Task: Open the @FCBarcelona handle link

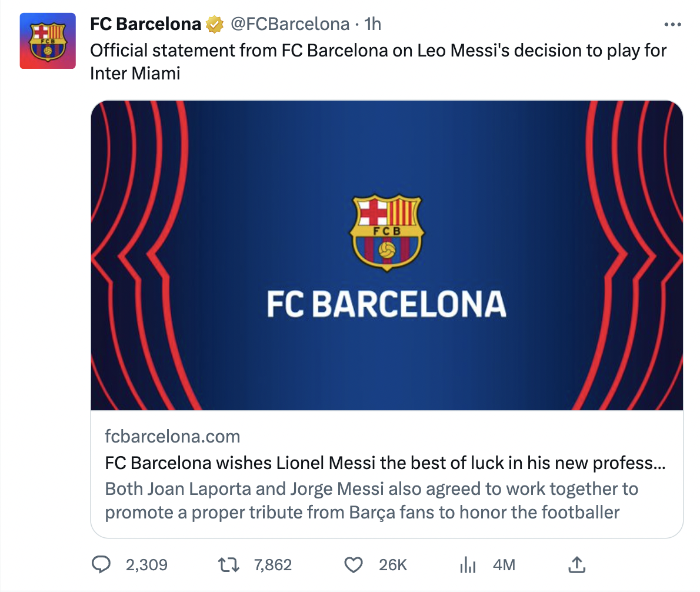Action: tap(289, 24)
